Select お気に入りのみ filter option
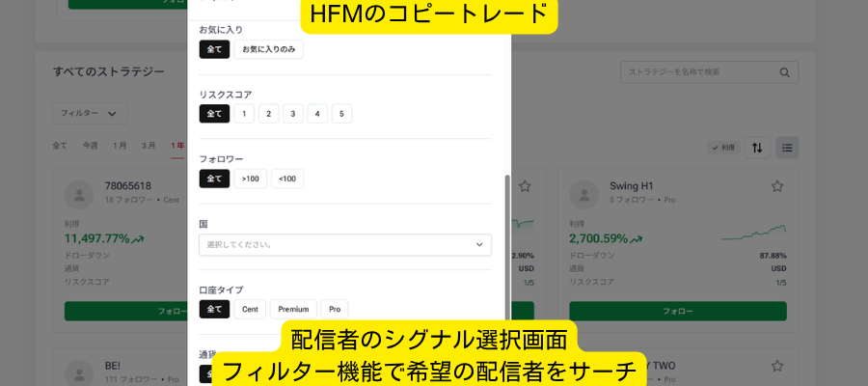 pos(268,49)
